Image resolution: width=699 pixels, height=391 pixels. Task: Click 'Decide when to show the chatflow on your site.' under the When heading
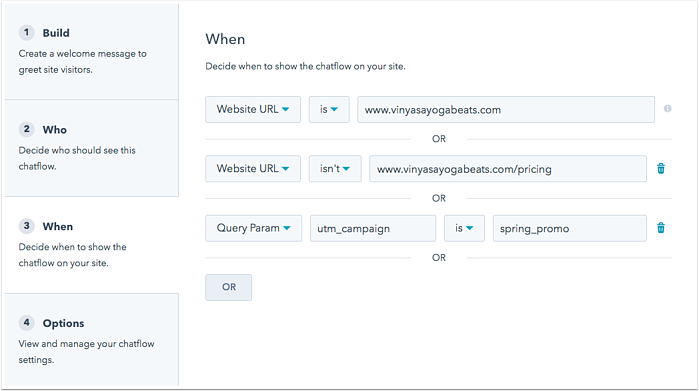pos(305,66)
